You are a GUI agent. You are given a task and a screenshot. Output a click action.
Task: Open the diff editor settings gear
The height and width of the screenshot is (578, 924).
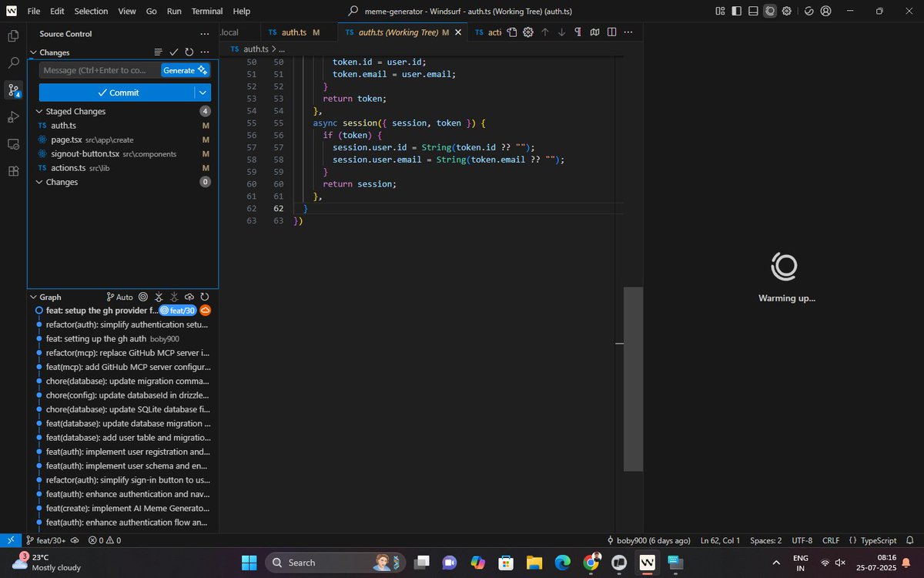pyautogui.click(x=528, y=32)
